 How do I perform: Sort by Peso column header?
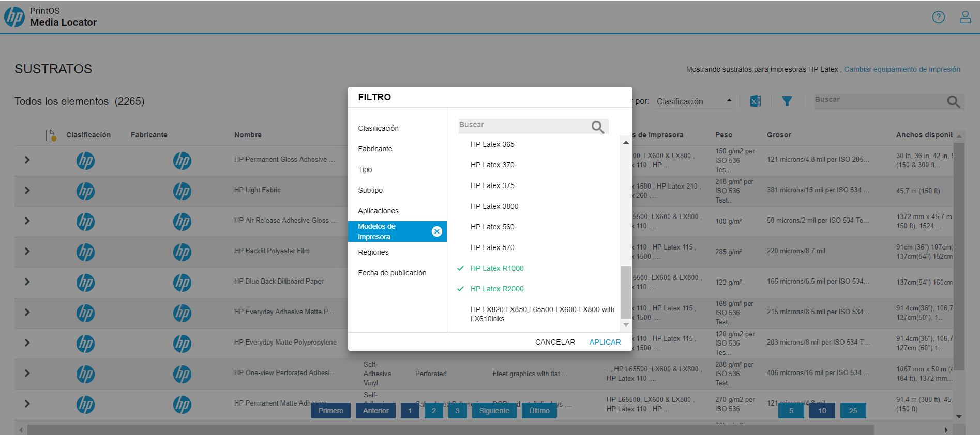coord(723,135)
